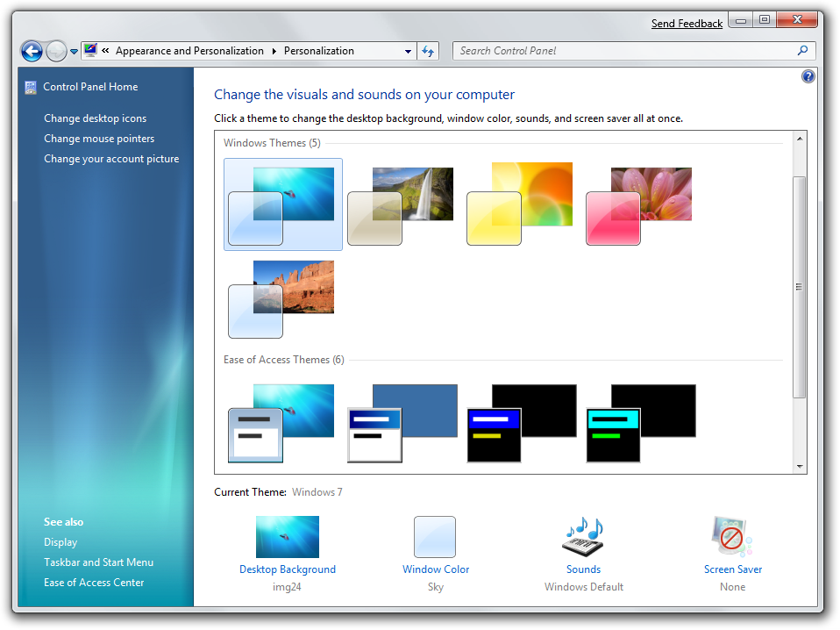Click the greyed Forward arrow button
The image size is (840, 630).
pyautogui.click(x=56, y=52)
